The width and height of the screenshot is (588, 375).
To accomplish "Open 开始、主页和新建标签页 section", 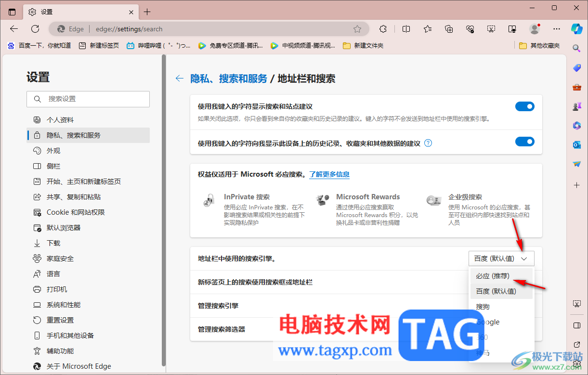I will [x=88, y=181].
